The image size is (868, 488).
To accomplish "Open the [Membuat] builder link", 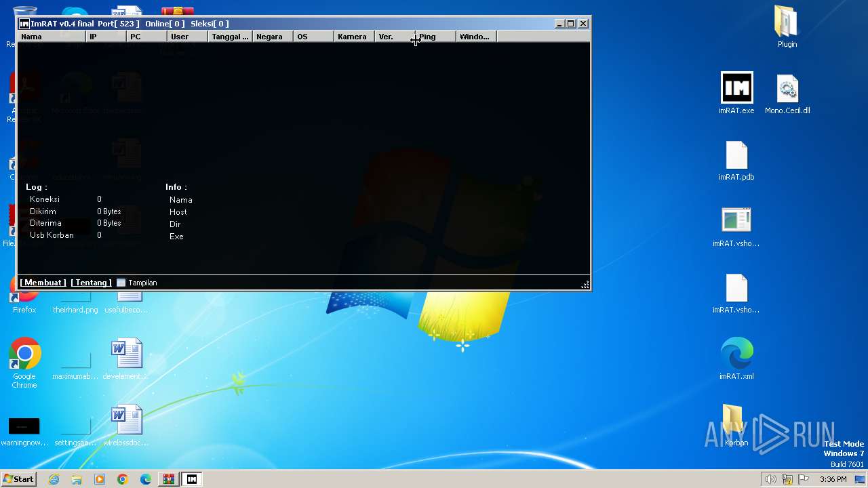I will coord(43,283).
